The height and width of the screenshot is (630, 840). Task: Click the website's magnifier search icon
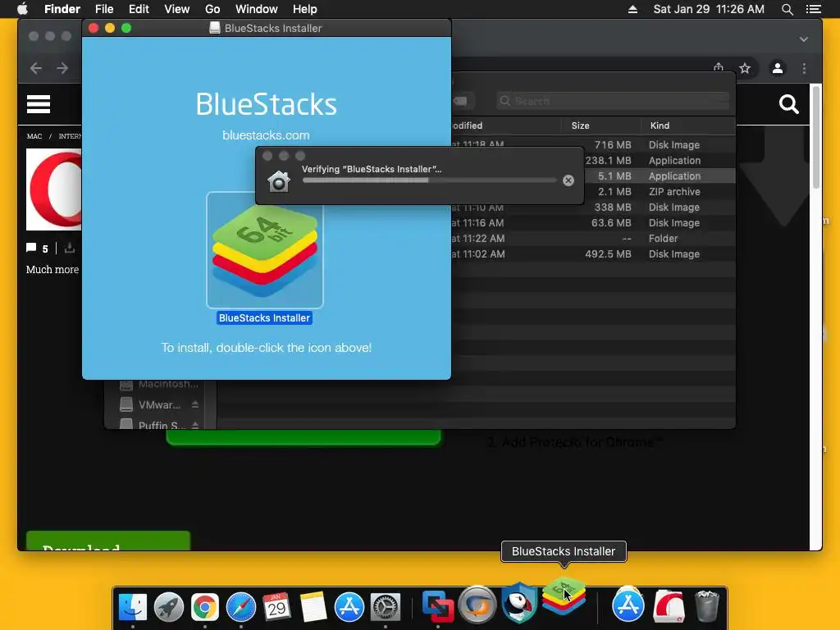[789, 104]
